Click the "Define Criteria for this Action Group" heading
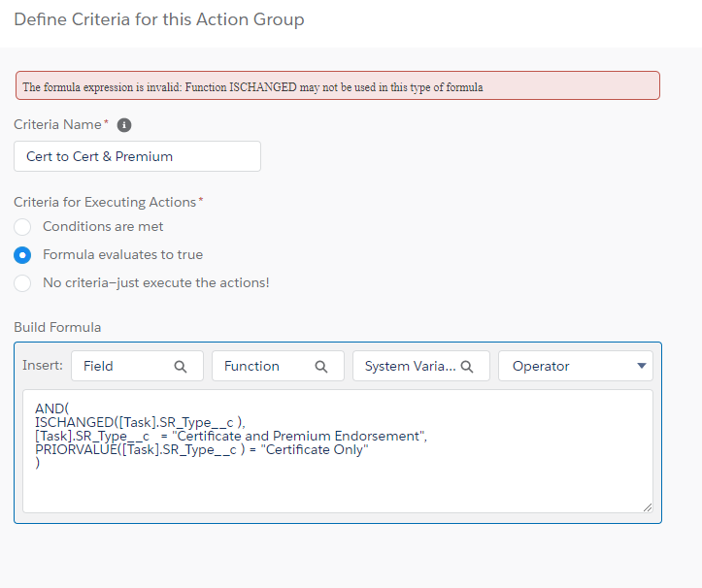Viewport: 702px width, 588px height. coord(159,19)
